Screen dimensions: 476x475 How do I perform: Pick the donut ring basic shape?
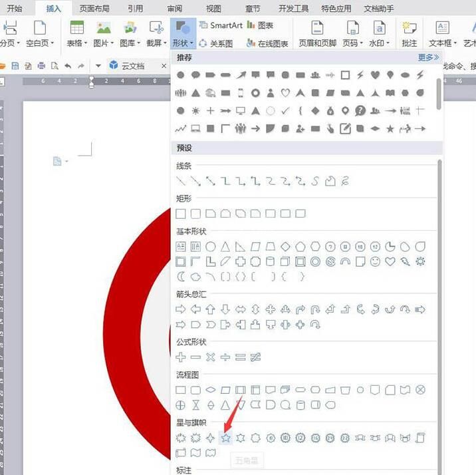[315, 261]
